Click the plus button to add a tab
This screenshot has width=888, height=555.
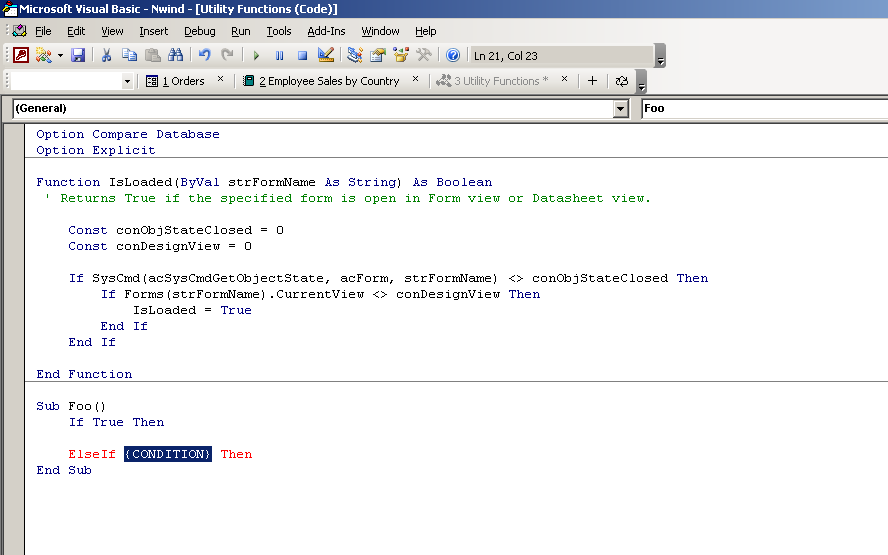click(592, 81)
